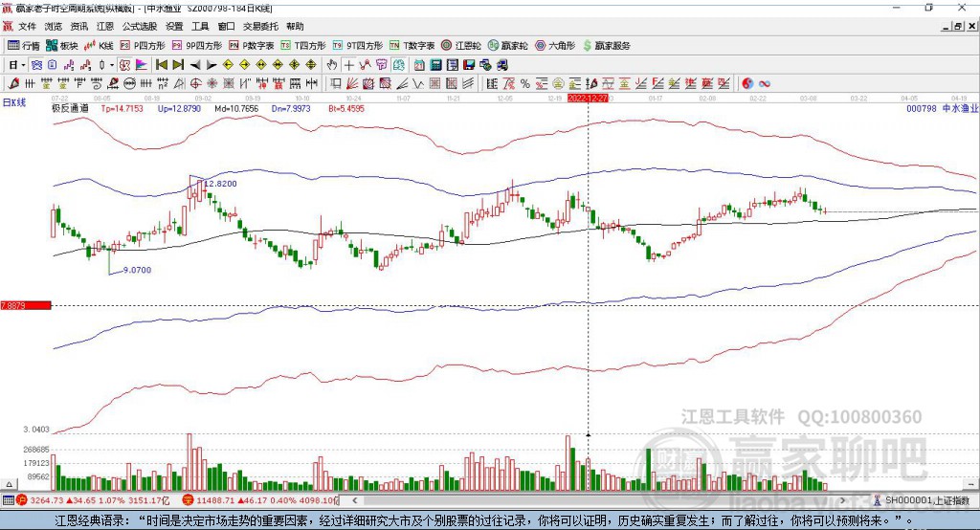
Task: Click the floppy disk save icon
Action: 469,65
